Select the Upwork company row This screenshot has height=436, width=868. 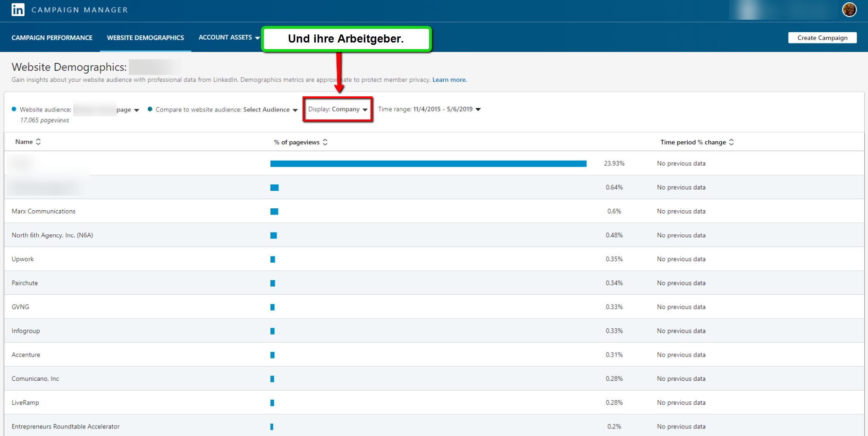point(23,259)
